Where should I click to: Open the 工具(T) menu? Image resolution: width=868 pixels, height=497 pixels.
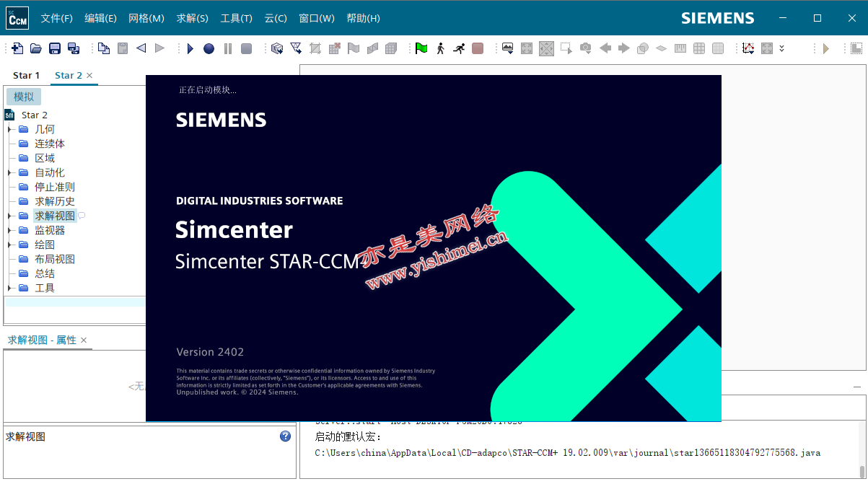(237, 18)
